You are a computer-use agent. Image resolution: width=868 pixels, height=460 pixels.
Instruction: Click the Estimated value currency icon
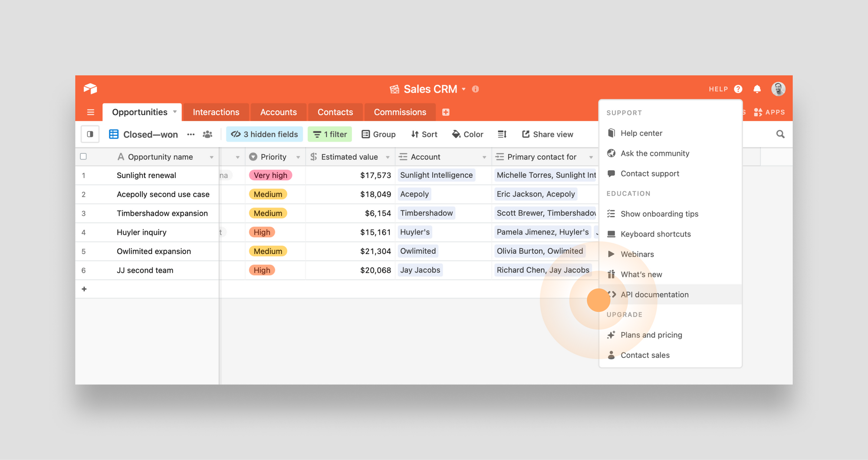[314, 157]
